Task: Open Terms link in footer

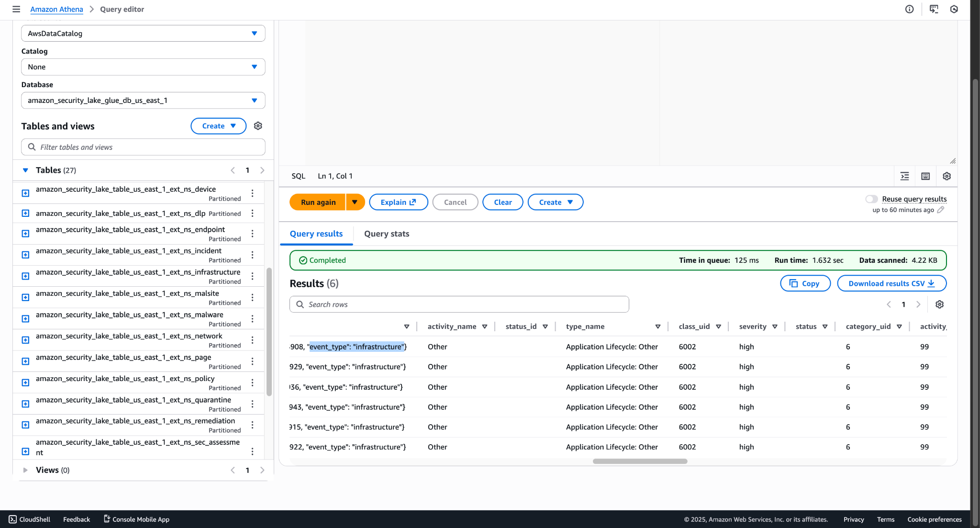Action: tap(885, 519)
